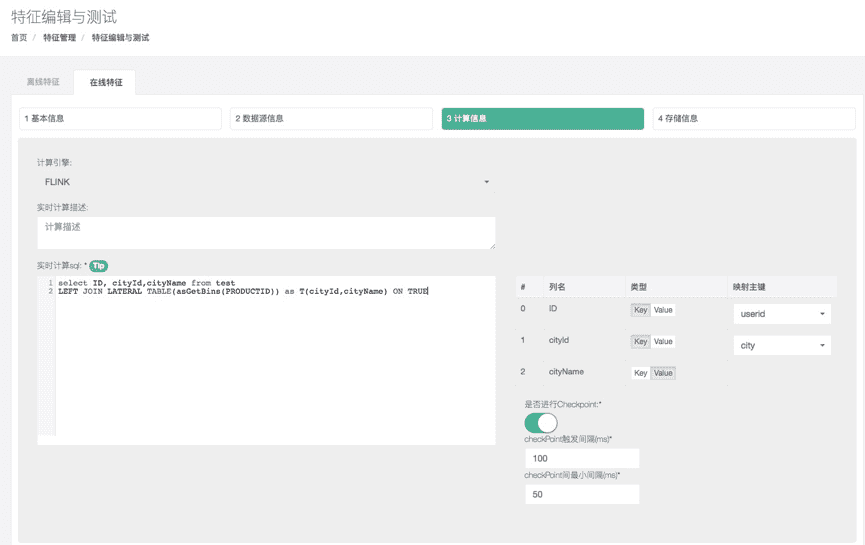Select Key type for cityId row
865x545 pixels.
(x=640, y=341)
